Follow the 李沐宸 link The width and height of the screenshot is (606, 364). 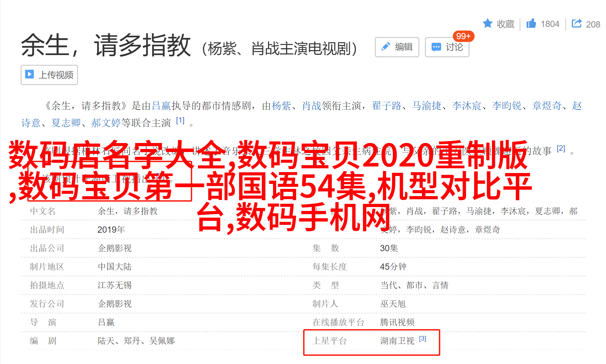tap(467, 106)
